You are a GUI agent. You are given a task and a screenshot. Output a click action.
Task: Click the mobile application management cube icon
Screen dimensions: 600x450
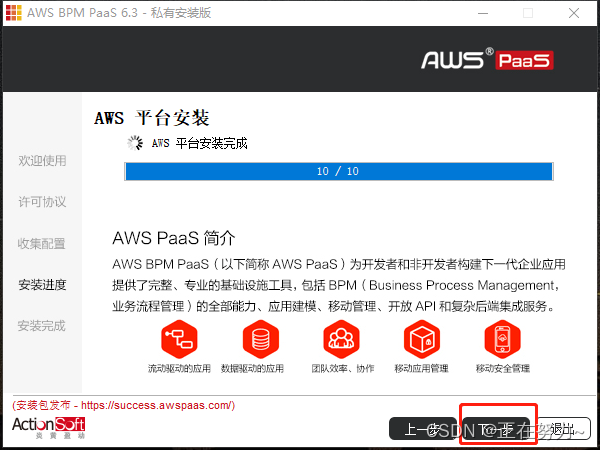tap(422, 339)
